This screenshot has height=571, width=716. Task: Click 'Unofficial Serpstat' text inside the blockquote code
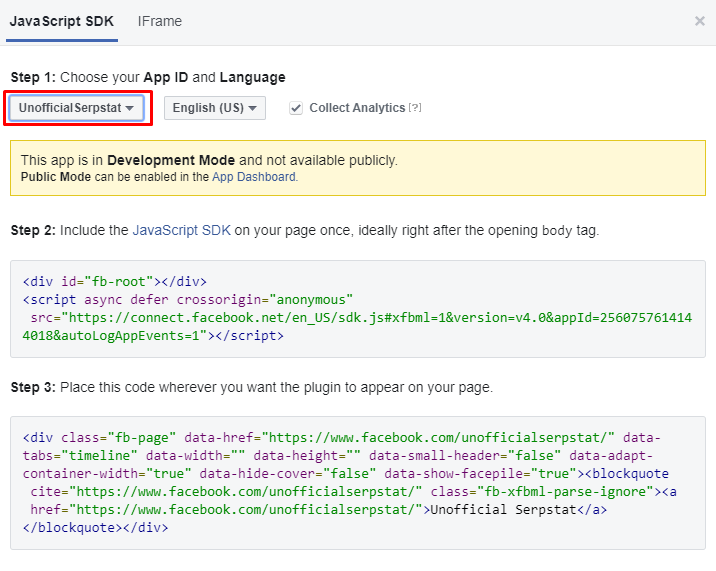504,509
